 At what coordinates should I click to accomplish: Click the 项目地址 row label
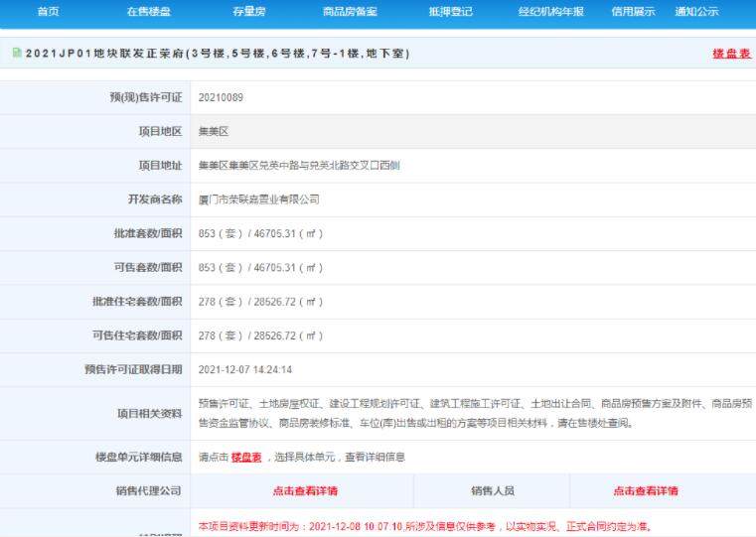161,165
